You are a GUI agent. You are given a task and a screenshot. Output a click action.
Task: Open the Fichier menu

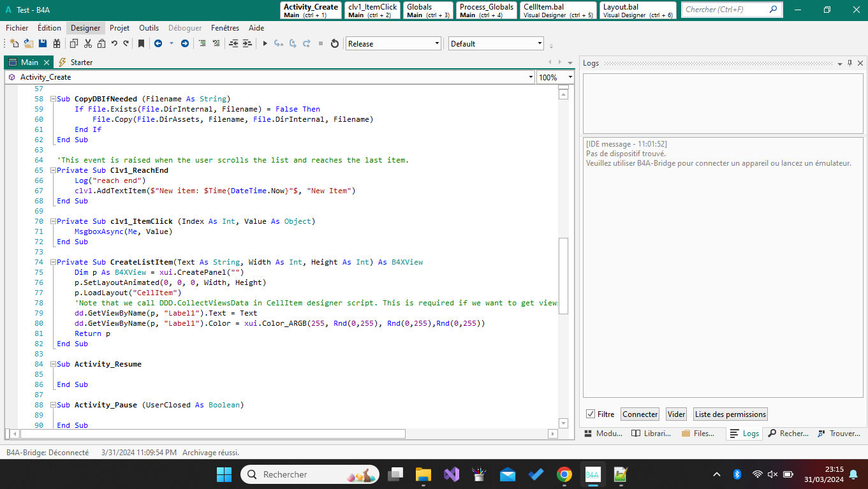point(17,28)
